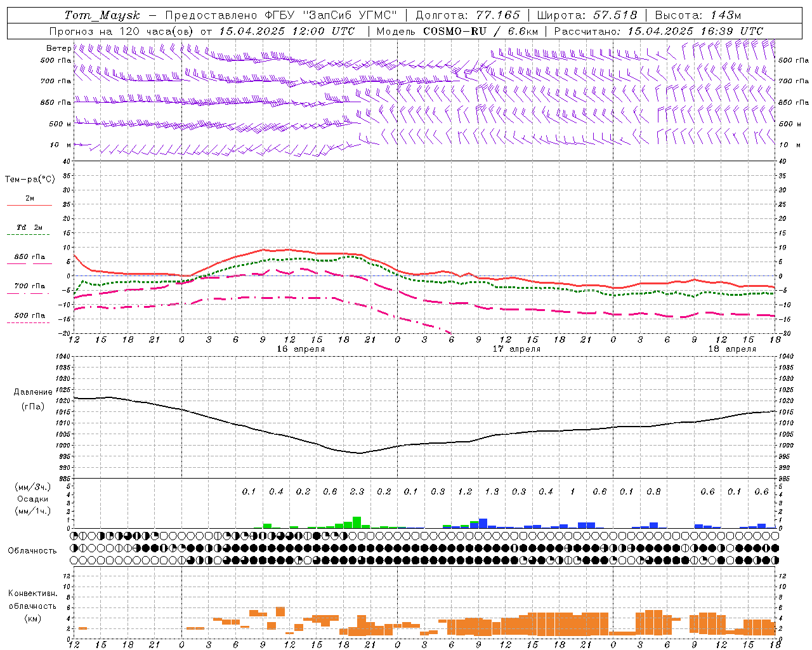The width and height of the screenshot is (812, 650).
Task: Click the Ветер panel label
Action: click(59, 48)
